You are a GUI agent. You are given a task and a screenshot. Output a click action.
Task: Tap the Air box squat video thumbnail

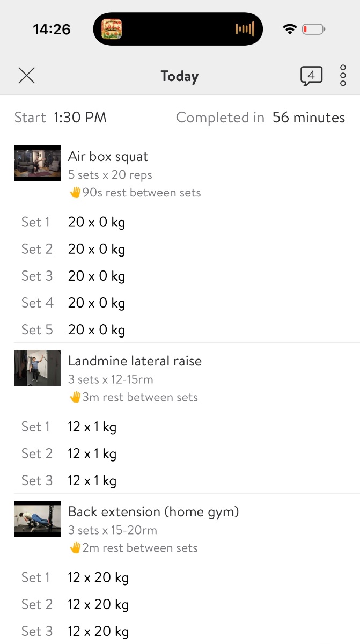37,163
